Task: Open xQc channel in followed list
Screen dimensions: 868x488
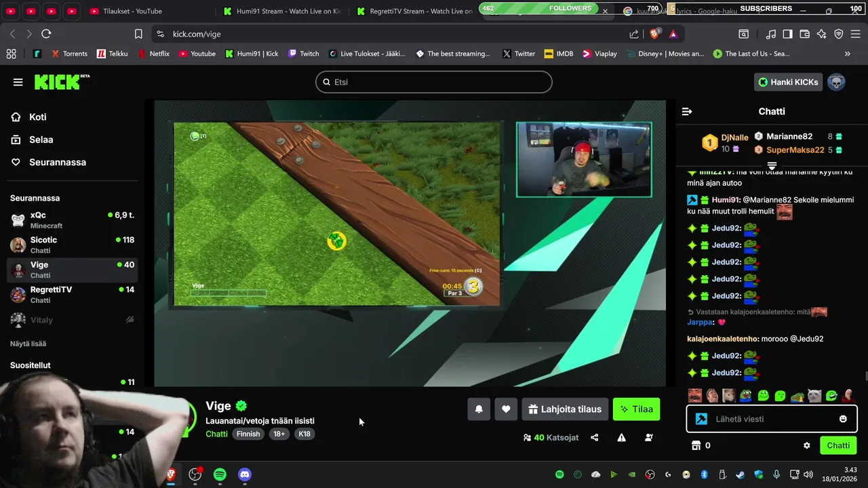Action: 73,220
